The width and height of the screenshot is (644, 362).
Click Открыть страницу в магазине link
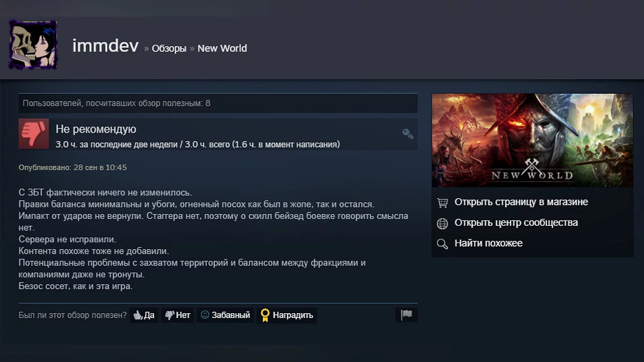pos(521,202)
